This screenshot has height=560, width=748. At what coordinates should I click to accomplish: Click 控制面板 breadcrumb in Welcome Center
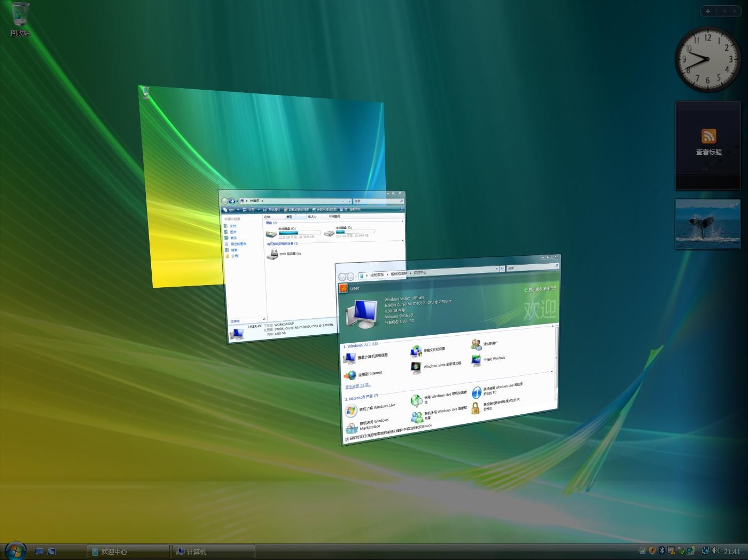tap(377, 275)
